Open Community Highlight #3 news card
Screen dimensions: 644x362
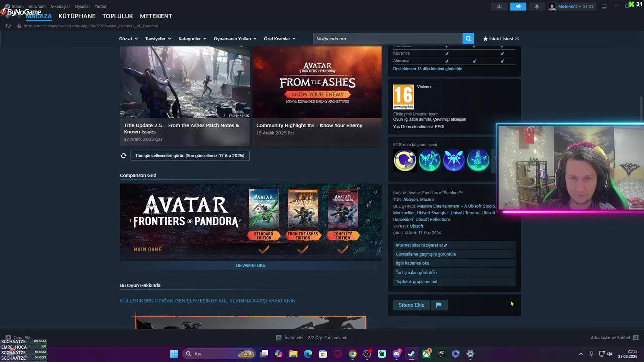pyautogui.click(x=317, y=96)
